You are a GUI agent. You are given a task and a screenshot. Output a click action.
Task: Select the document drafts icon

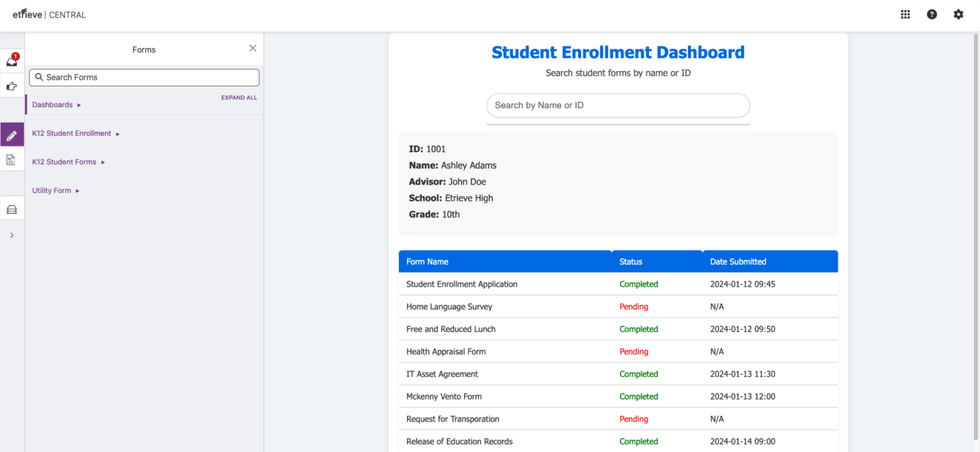click(x=11, y=159)
